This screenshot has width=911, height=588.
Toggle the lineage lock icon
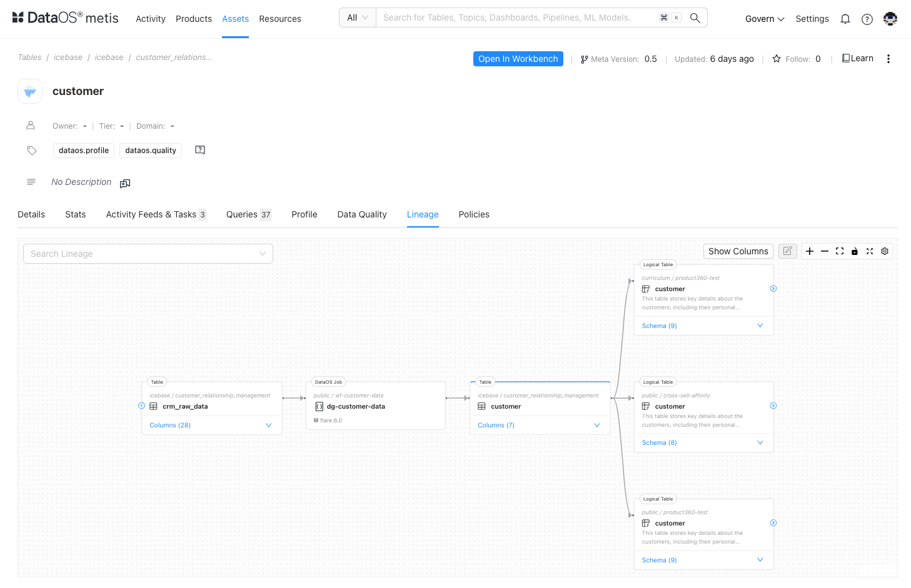(855, 251)
